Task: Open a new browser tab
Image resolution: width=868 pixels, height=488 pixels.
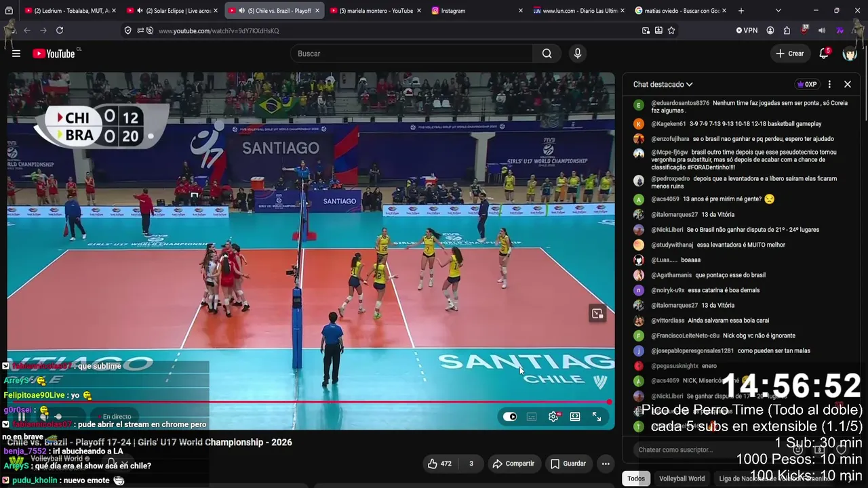Action: coord(741,11)
